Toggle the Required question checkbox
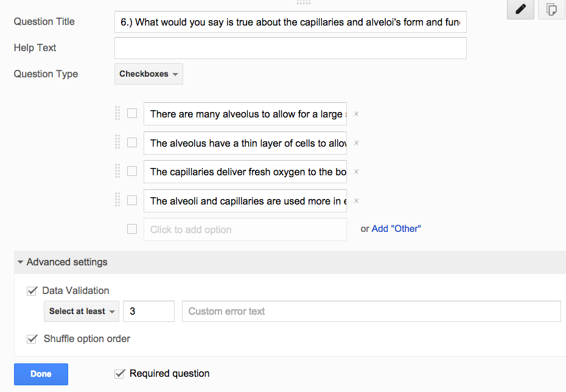Screen dimensions: 566x392 [120, 374]
